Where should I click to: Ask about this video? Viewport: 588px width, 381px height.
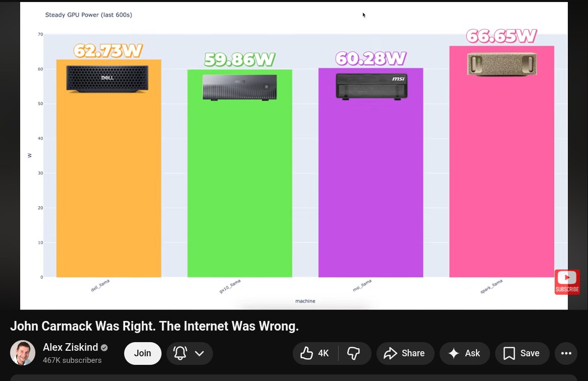click(x=465, y=353)
